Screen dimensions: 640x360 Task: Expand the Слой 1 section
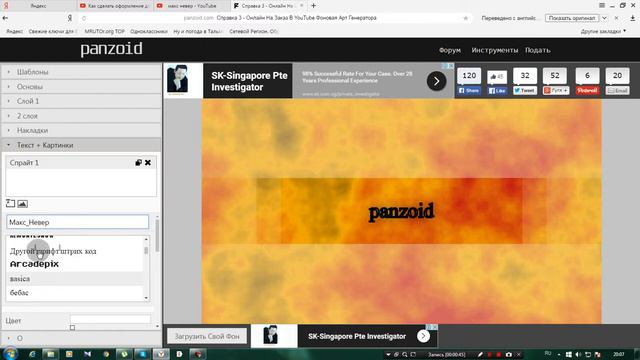coord(81,101)
